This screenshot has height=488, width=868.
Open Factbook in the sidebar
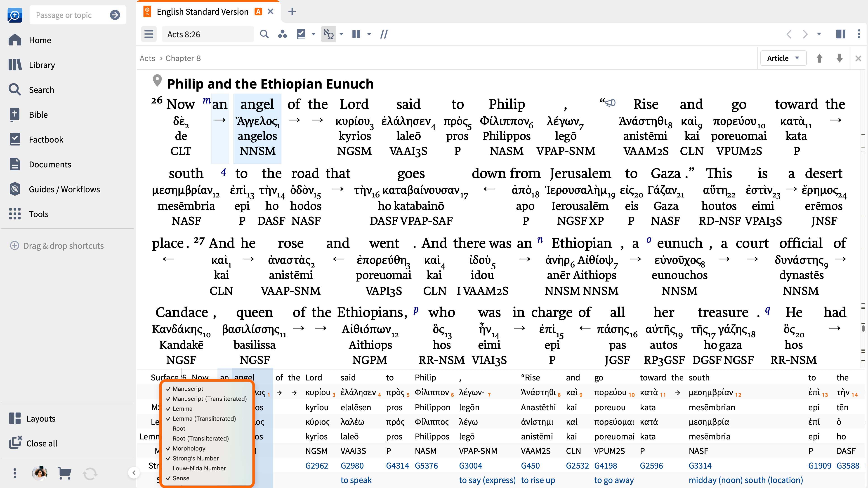pyautogui.click(x=36, y=139)
